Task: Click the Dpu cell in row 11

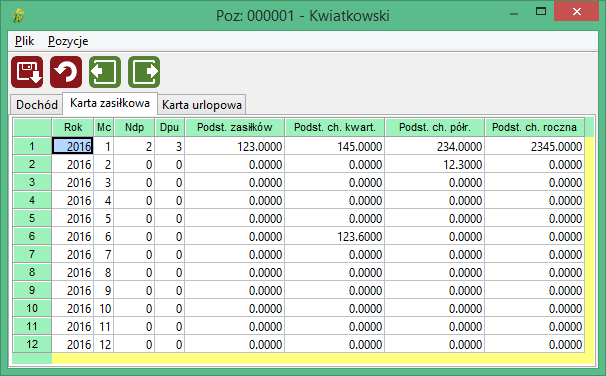Action: [x=170, y=326]
